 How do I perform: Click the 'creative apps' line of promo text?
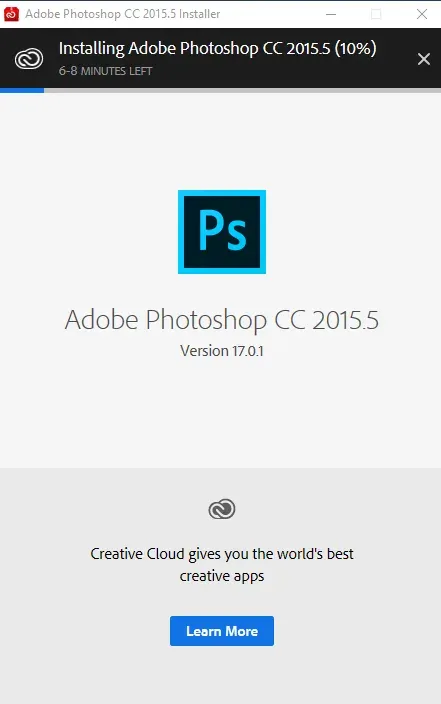pos(222,576)
